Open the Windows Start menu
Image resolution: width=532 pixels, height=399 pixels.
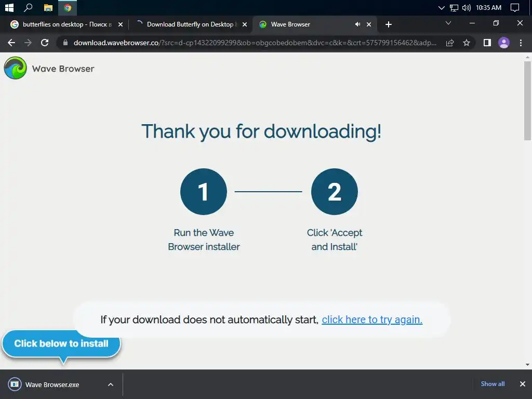9,7
